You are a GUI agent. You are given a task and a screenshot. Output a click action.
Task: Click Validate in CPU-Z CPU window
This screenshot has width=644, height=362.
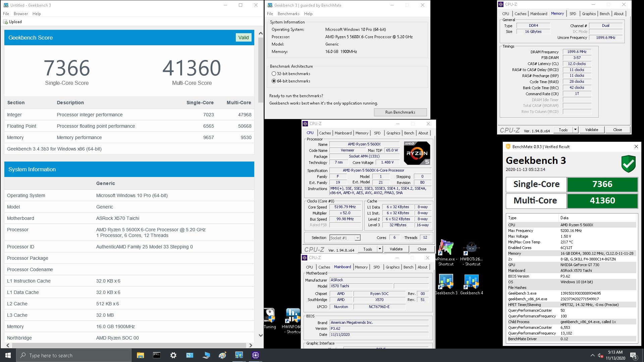click(396, 249)
